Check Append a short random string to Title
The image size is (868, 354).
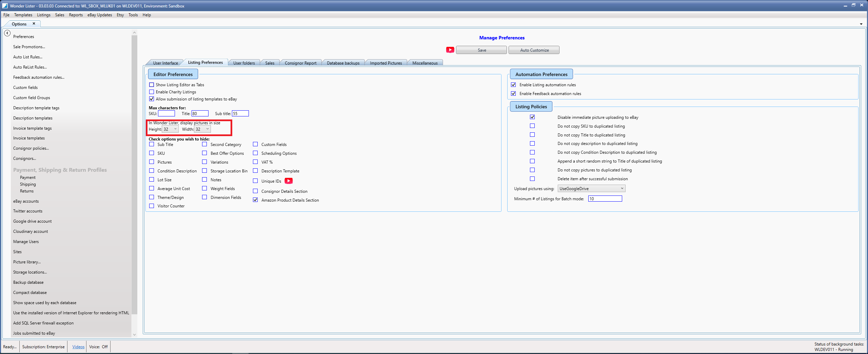(x=532, y=161)
